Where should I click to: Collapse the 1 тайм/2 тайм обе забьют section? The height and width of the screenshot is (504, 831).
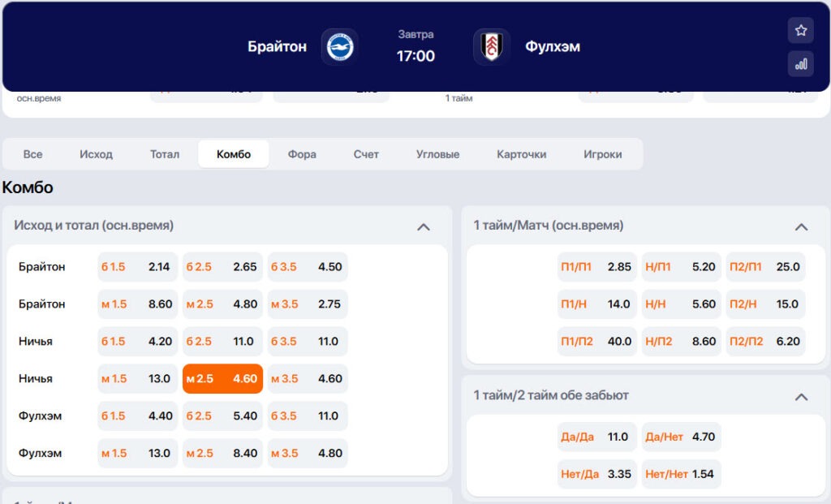click(x=801, y=397)
